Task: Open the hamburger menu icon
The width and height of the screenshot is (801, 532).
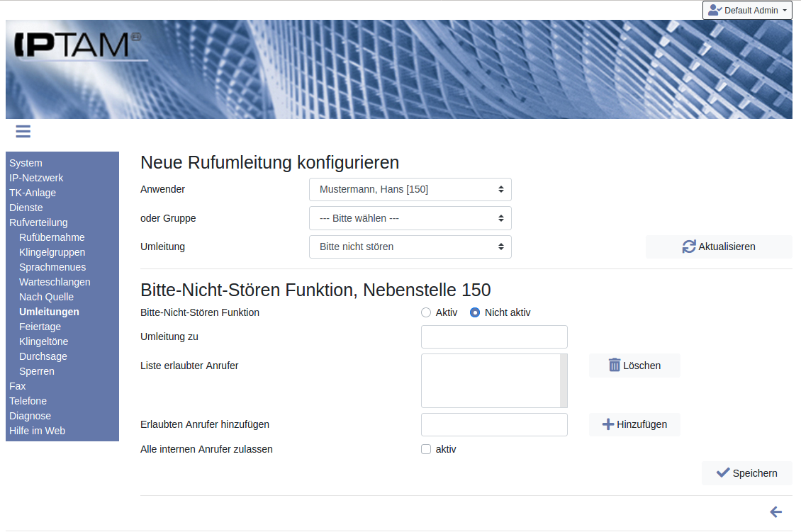Action: tap(23, 131)
